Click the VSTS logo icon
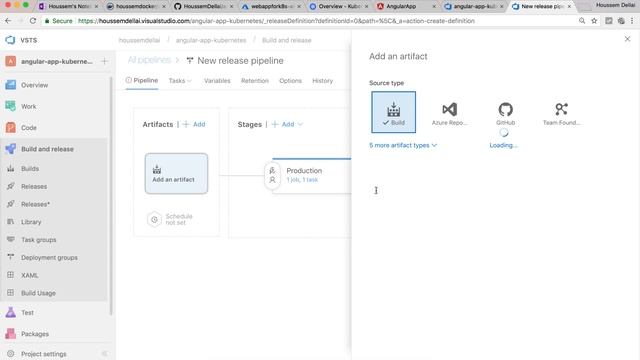640x360 pixels. click(x=10, y=40)
